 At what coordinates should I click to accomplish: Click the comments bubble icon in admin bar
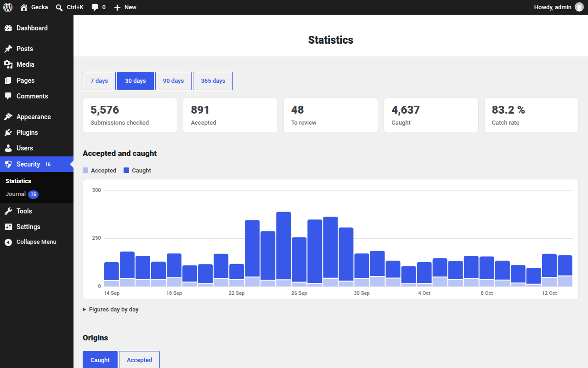coord(95,7)
